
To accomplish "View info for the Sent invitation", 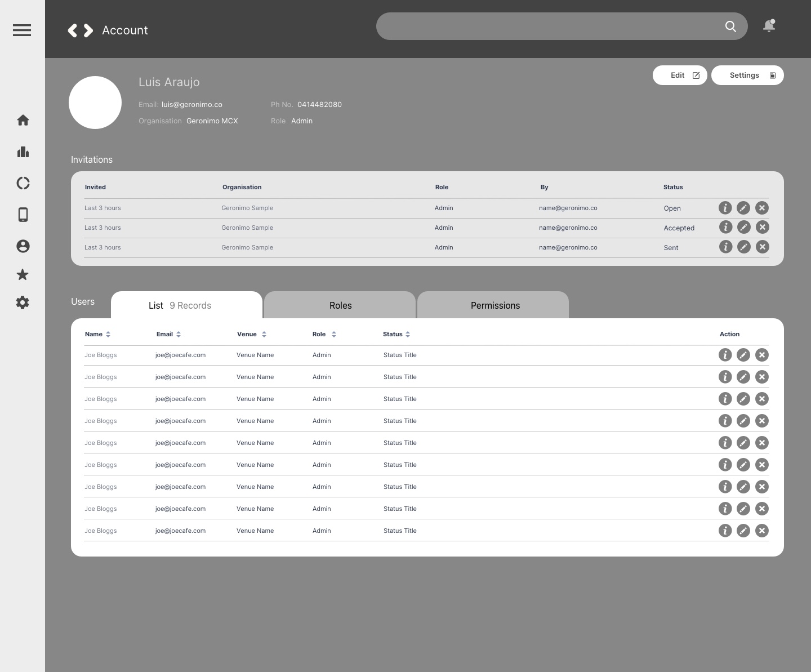I will point(725,247).
